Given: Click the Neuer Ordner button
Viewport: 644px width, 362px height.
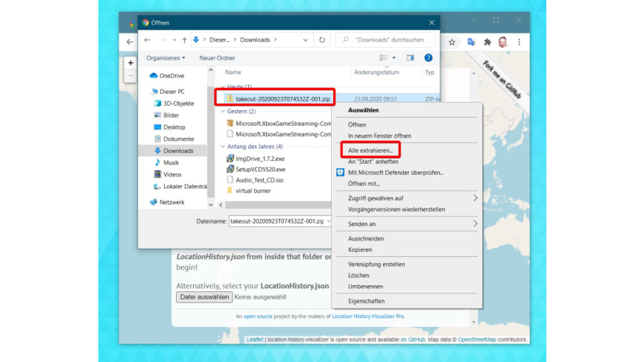Looking at the screenshot, I should [218, 57].
